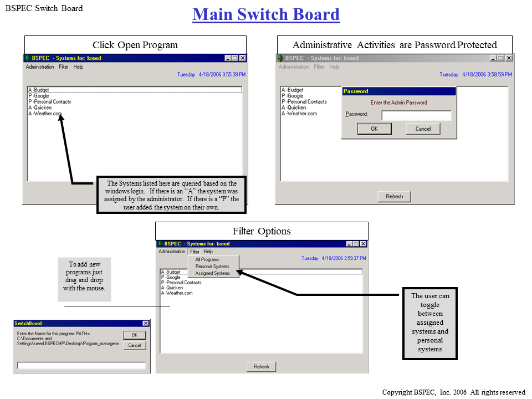
Task: Open the Administration menu
Action: pos(39,66)
